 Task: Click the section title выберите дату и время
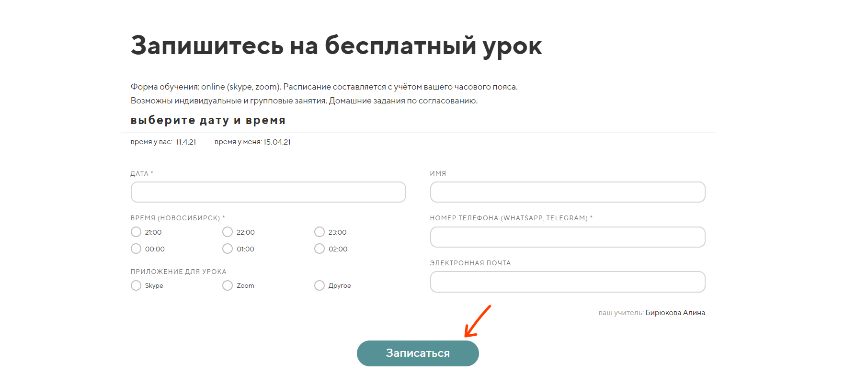(207, 120)
